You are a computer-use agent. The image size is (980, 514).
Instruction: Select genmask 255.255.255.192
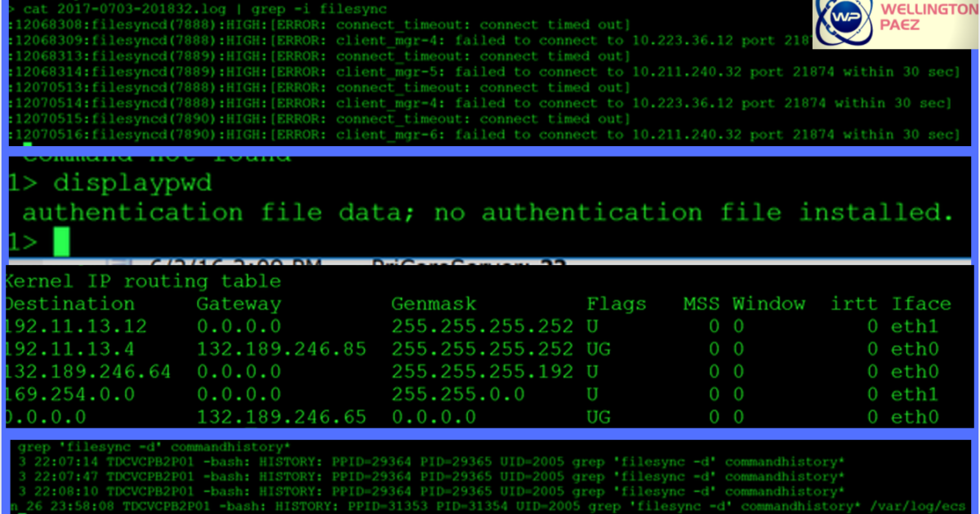click(483, 372)
